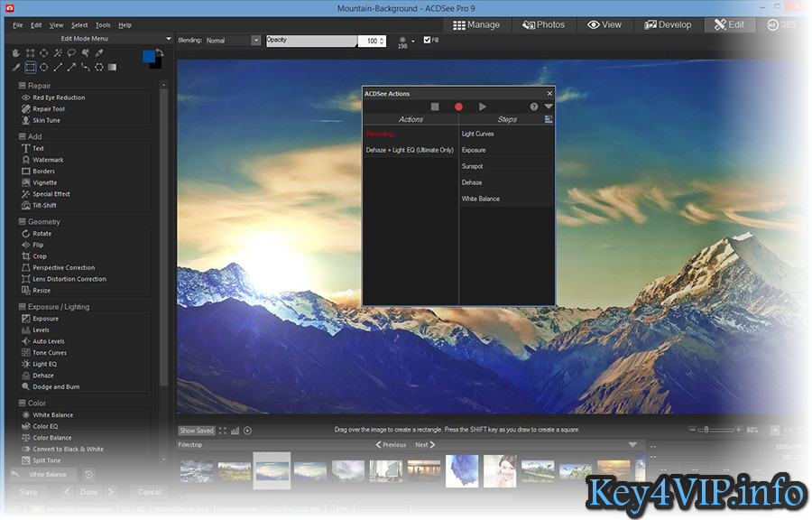Switch to Photos mode tab
The image size is (812, 520).
tap(543, 25)
